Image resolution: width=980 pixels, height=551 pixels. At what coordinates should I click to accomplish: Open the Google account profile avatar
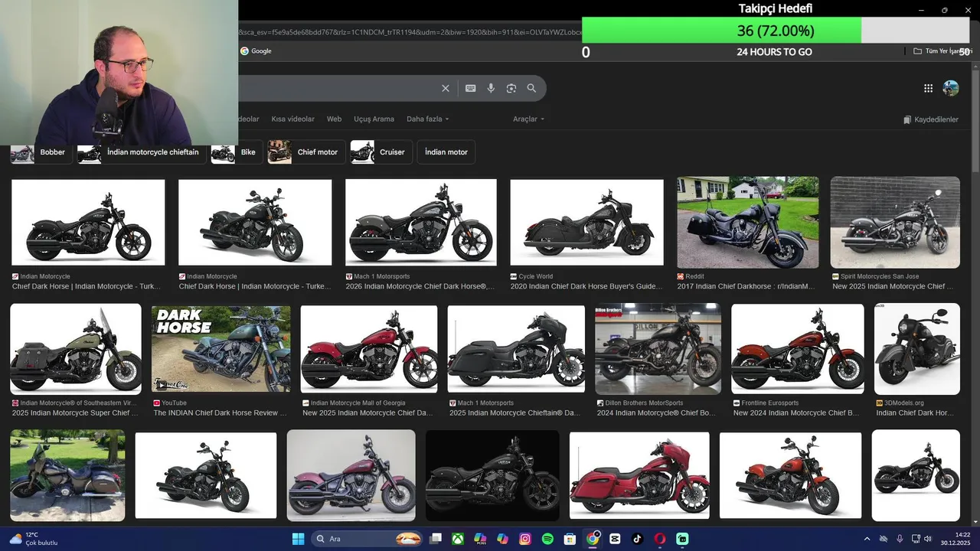point(951,88)
